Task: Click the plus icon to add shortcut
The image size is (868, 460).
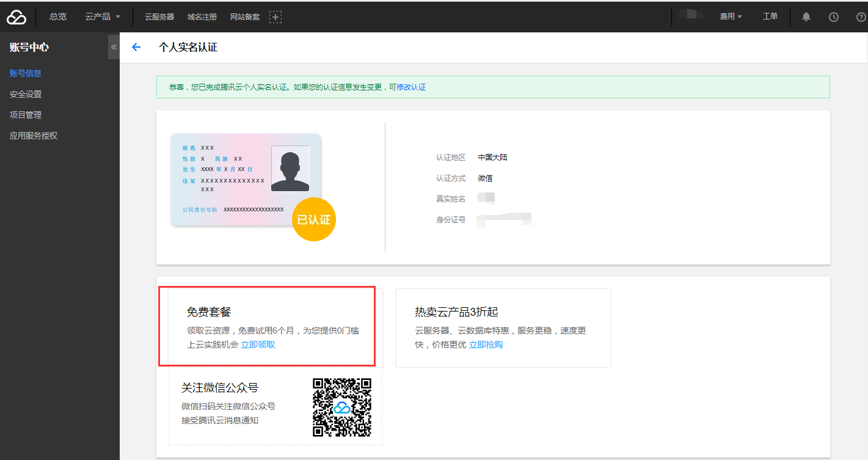Action: pyautogui.click(x=275, y=17)
